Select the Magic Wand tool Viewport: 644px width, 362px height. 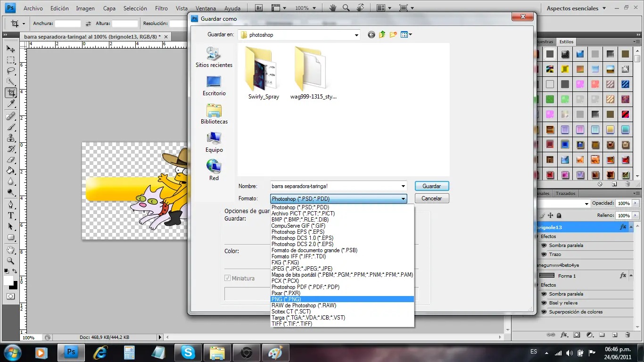tap(10, 82)
